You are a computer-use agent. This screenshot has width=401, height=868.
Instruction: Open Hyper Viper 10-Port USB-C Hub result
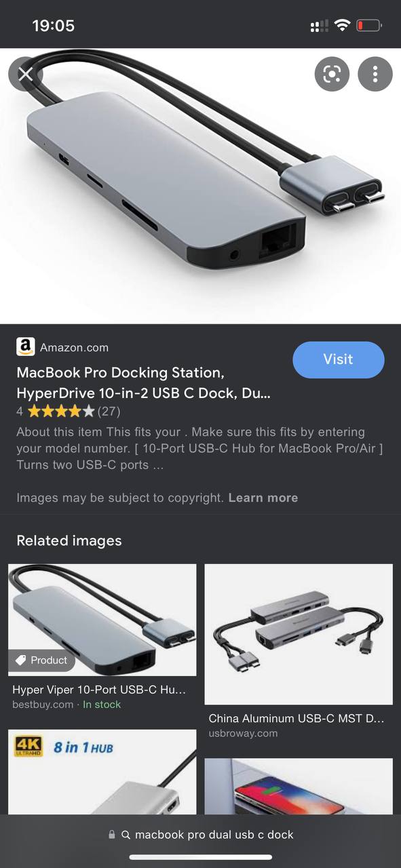(99, 690)
